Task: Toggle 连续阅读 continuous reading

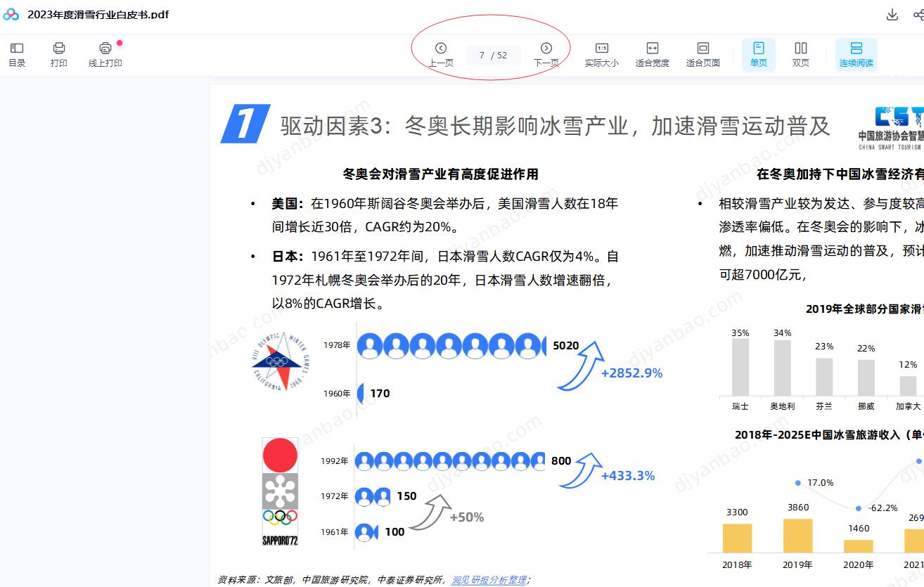Action: pyautogui.click(x=856, y=54)
